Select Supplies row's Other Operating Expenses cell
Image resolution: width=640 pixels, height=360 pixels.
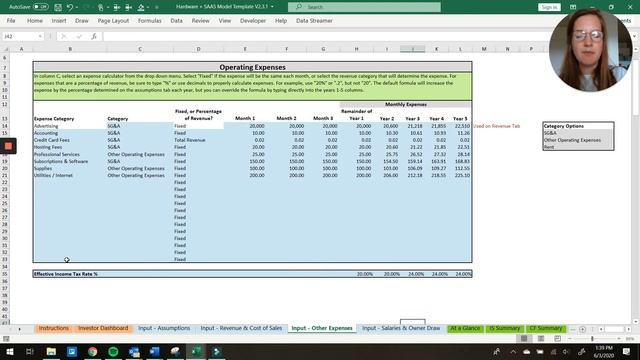[140, 168]
